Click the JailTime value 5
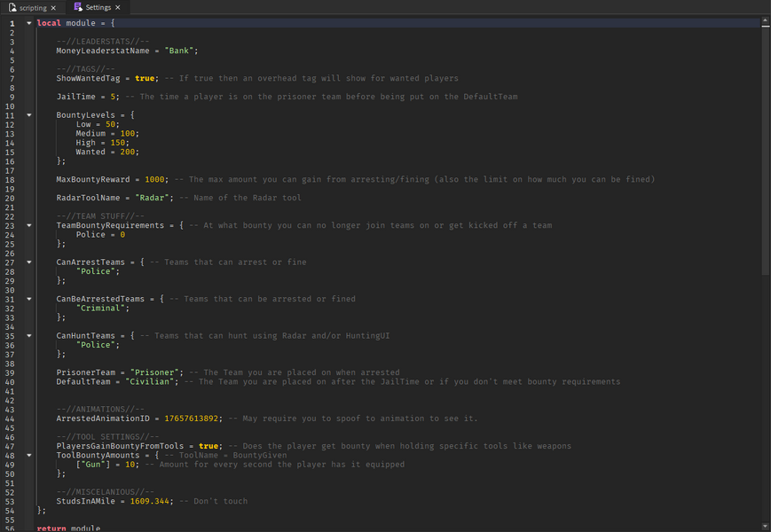The image size is (771, 532). [x=113, y=97]
